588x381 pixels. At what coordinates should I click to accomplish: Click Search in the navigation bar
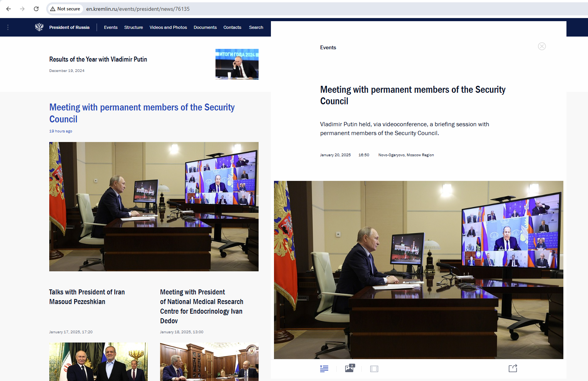(256, 27)
